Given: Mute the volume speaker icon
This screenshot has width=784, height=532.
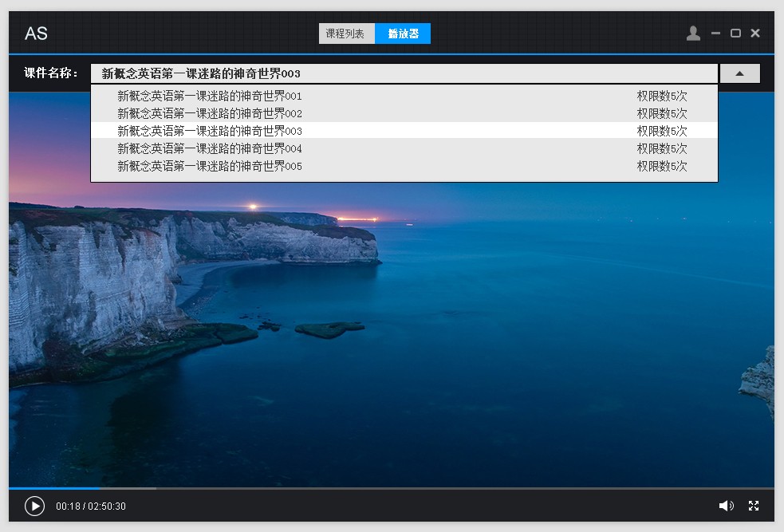Looking at the screenshot, I should (725, 506).
